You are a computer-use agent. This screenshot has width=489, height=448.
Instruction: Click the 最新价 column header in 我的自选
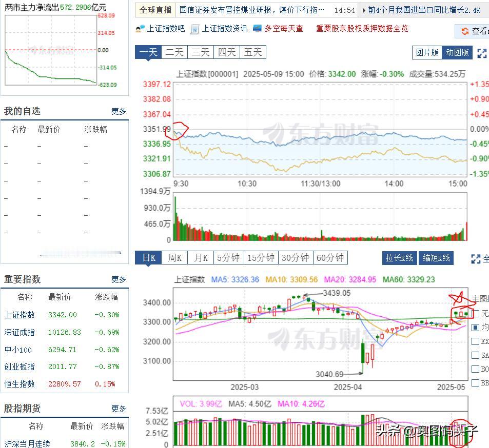(49, 129)
